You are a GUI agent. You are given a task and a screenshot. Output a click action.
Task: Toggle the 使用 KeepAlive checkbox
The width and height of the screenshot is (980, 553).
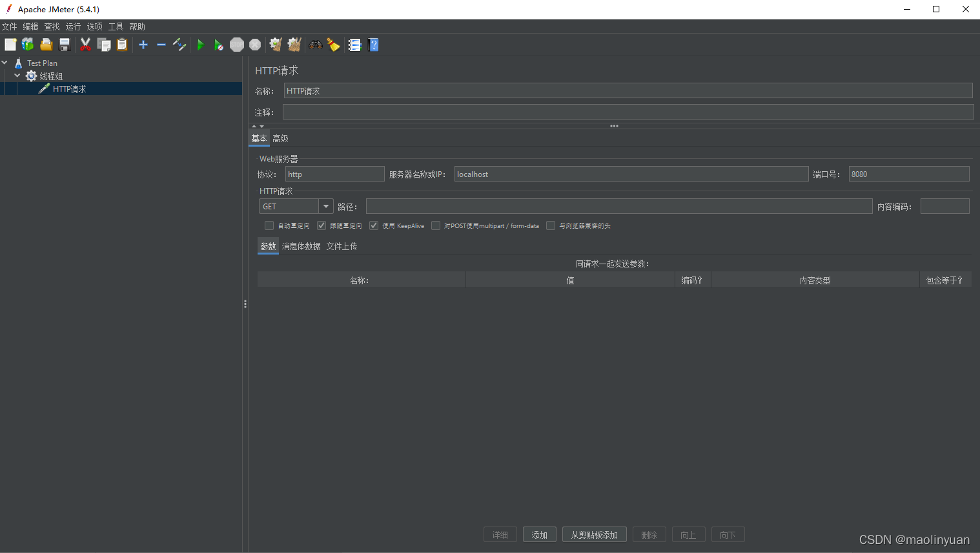(x=374, y=225)
